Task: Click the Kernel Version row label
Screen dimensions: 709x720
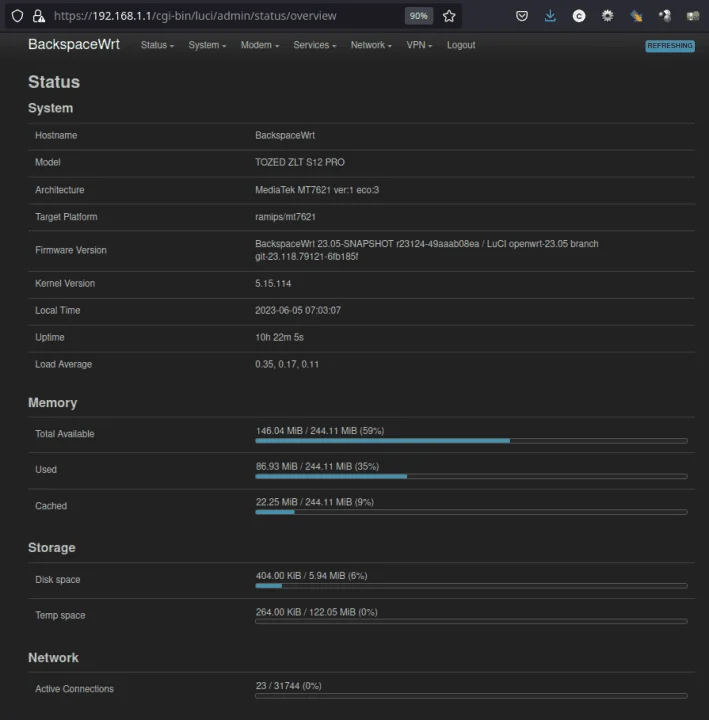Action: click(x=65, y=284)
